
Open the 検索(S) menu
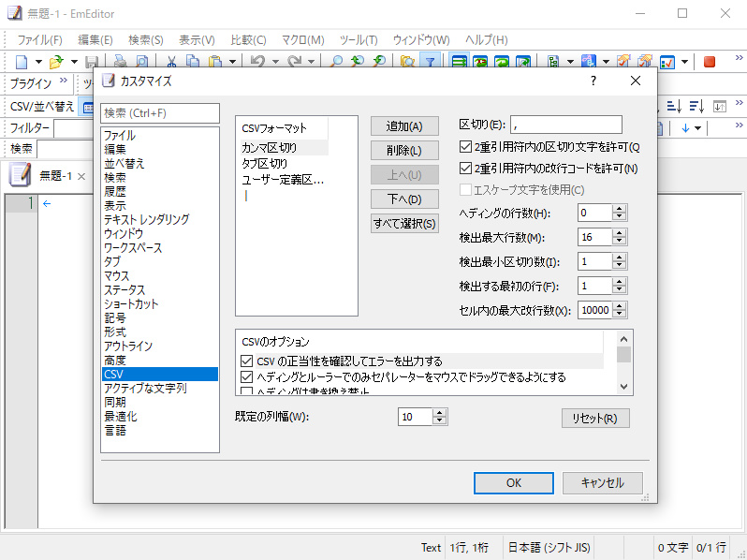pos(146,40)
